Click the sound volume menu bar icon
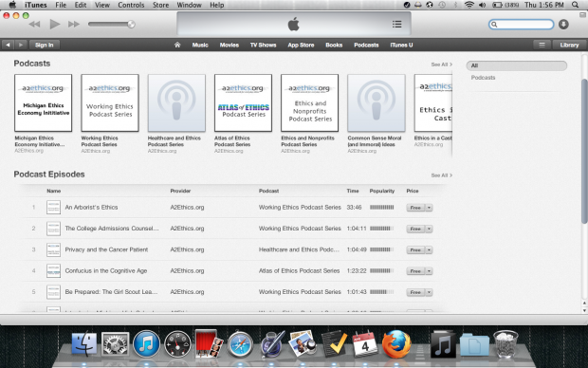 (482, 5)
